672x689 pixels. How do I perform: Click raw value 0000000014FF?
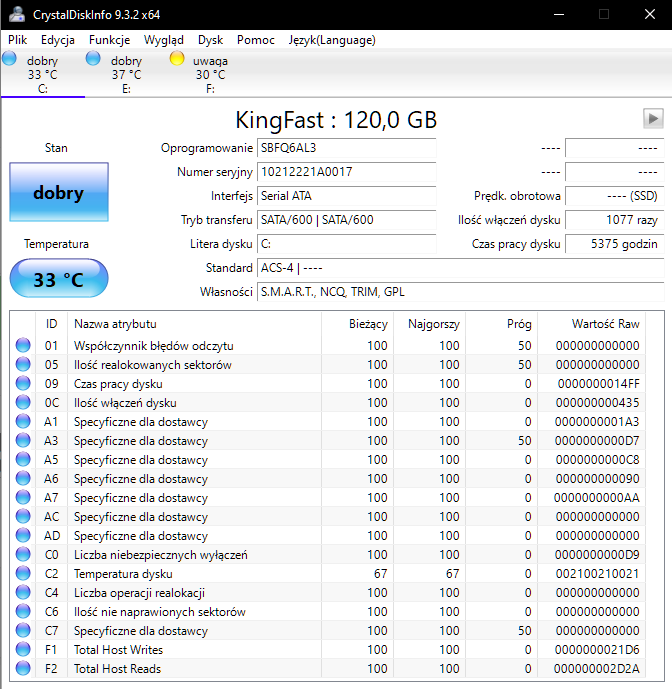[x=599, y=384]
